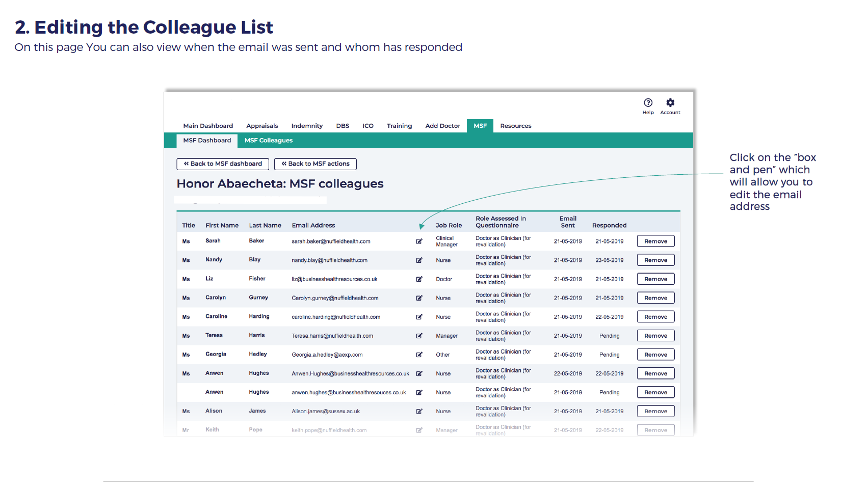Screen dimensions: 868x486
Task: Remove Sarah Baker from colleague list
Action: click(655, 241)
